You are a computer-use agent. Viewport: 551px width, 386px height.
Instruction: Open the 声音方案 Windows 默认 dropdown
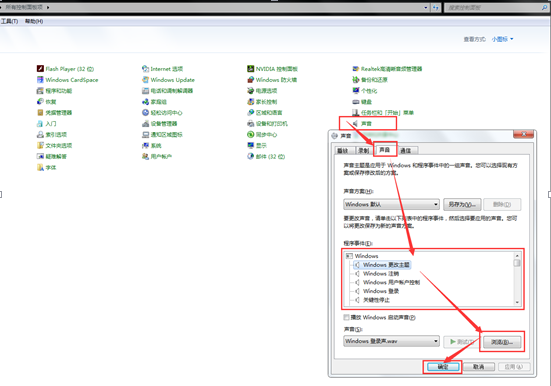pyautogui.click(x=391, y=204)
